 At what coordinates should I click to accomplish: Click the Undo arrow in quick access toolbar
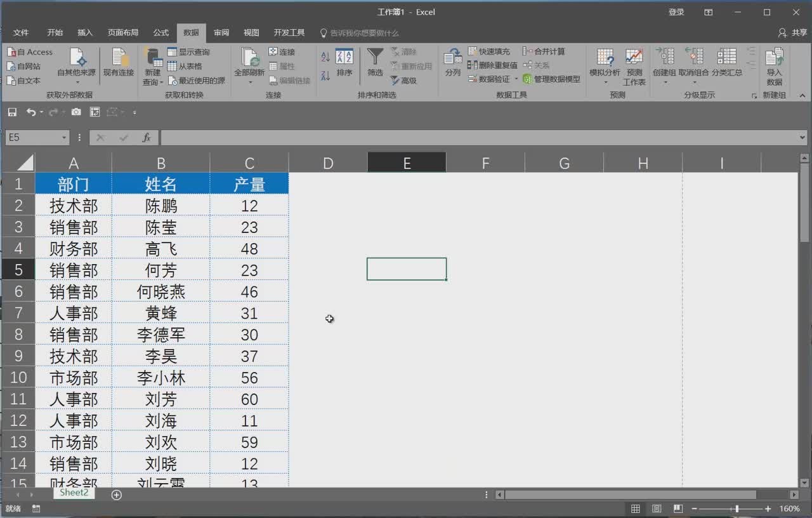[31, 112]
